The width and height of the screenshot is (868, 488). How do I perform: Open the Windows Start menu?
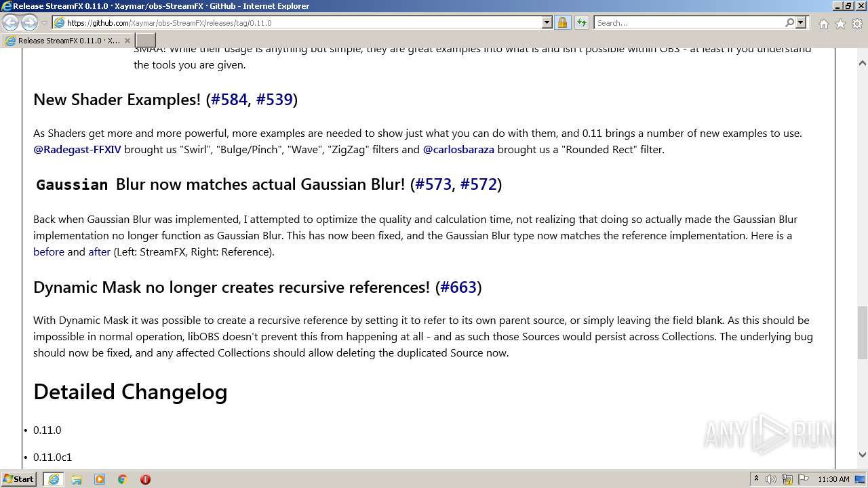coord(19,479)
